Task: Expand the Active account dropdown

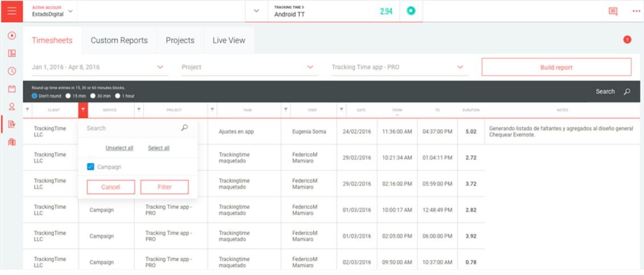Action: 71,11
